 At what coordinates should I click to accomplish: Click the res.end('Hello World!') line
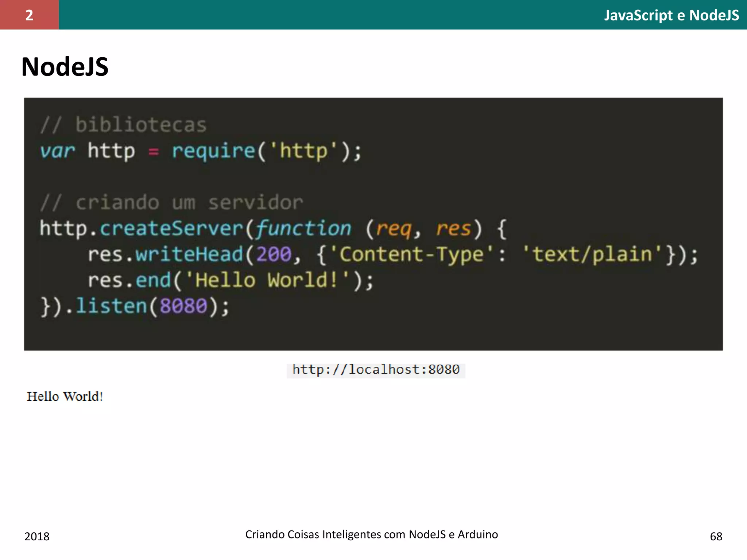click(x=231, y=280)
